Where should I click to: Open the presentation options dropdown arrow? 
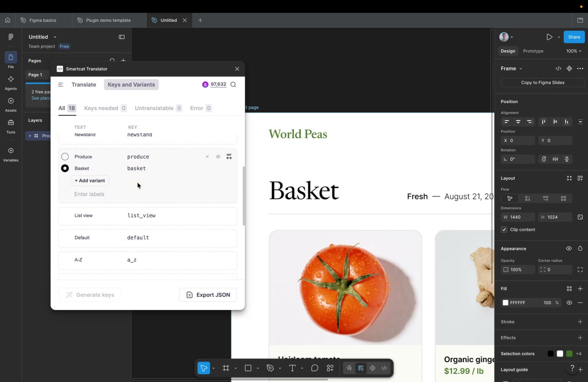(559, 37)
